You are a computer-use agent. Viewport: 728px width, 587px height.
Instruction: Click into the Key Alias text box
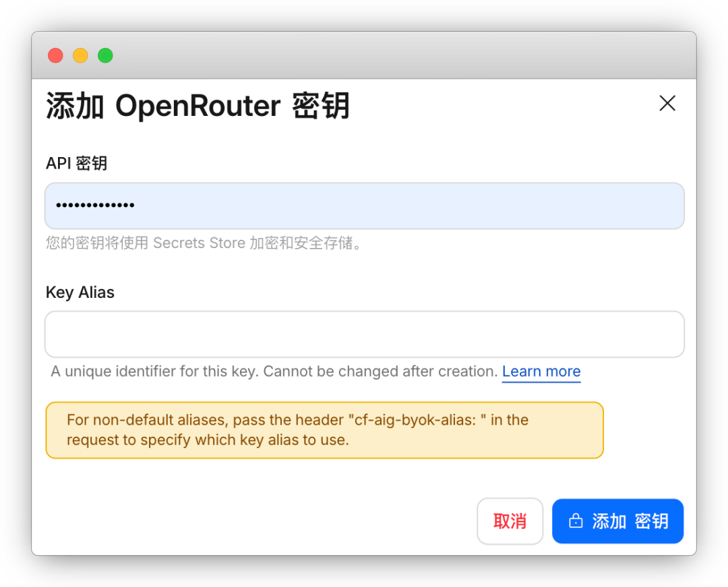(x=364, y=334)
